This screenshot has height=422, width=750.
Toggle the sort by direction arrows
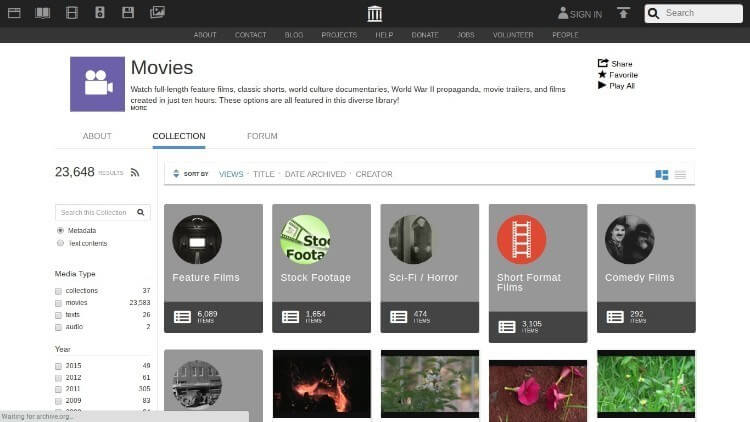pyautogui.click(x=176, y=174)
